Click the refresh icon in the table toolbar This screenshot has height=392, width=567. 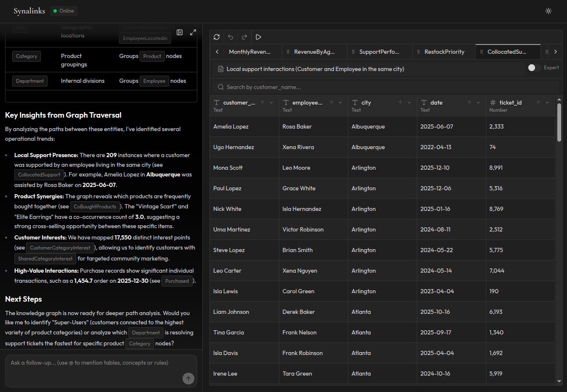click(x=216, y=37)
